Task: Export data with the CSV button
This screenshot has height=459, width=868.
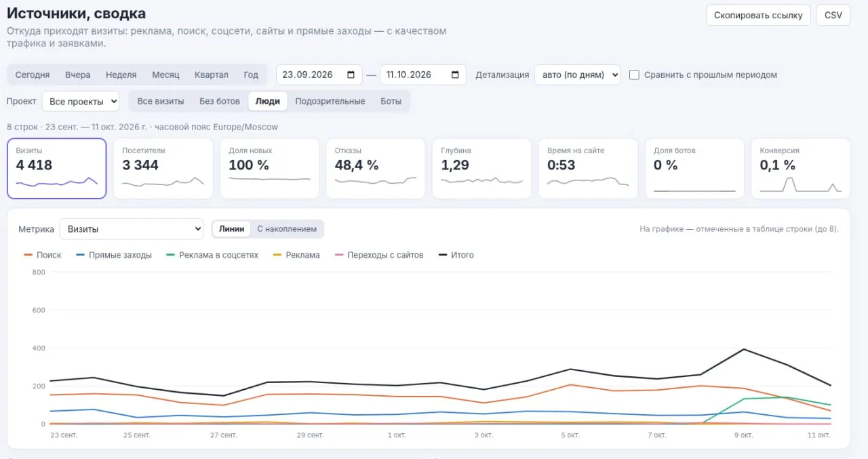Action: click(833, 15)
